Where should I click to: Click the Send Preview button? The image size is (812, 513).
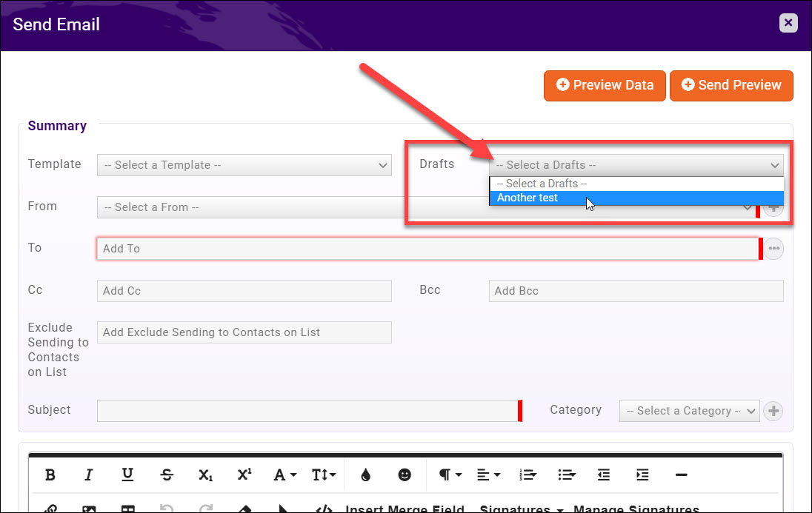click(x=731, y=85)
